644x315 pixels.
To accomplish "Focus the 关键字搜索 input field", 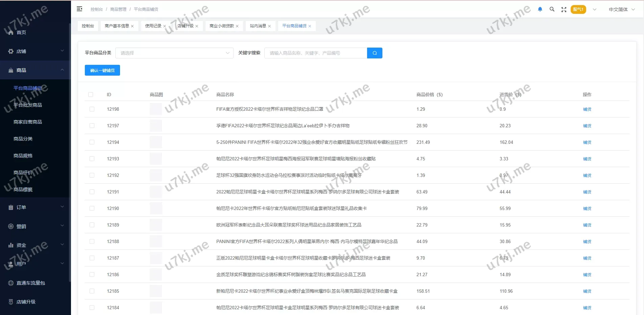I will tap(315, 53).
